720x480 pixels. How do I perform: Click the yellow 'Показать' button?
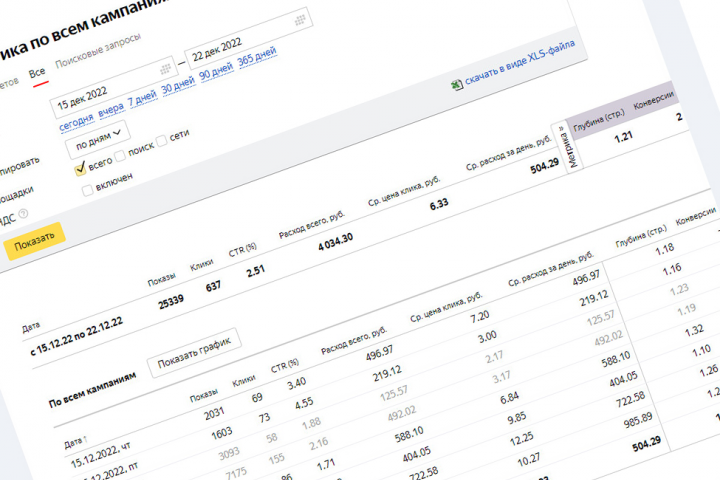click(34, 241)
